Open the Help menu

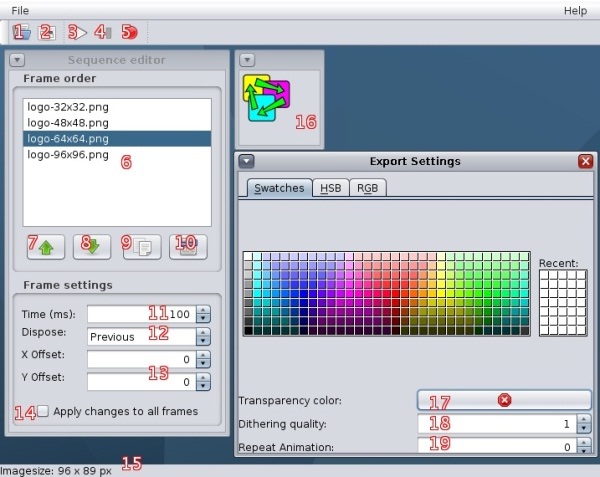[x=575, y=10]
